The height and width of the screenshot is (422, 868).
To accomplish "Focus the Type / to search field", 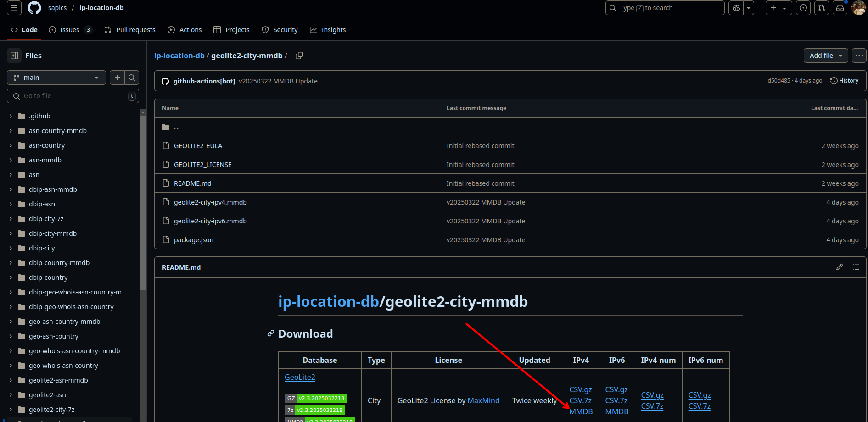I will pyautogui.click(x=665, y=8).
